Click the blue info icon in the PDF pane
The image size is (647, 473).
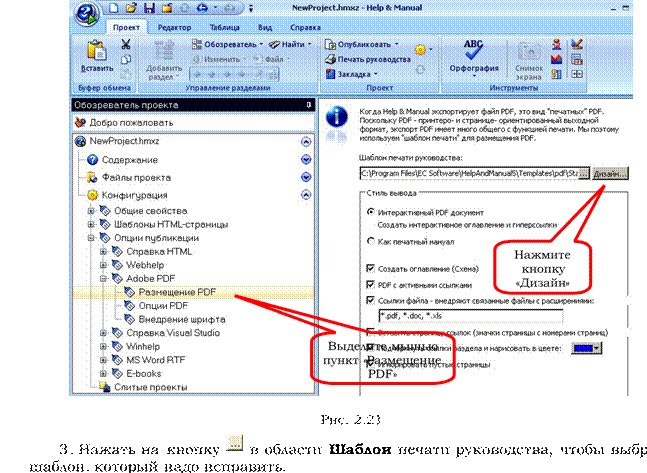pyautogui.click(x=337, y=117)
